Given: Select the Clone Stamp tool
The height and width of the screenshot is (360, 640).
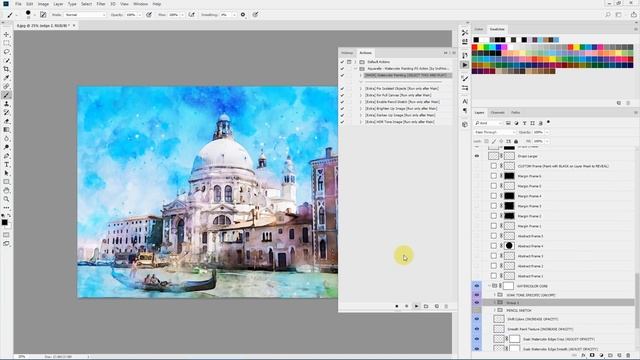Looking at the screenshot, I should pyautogui.click(x=6, y=104).
